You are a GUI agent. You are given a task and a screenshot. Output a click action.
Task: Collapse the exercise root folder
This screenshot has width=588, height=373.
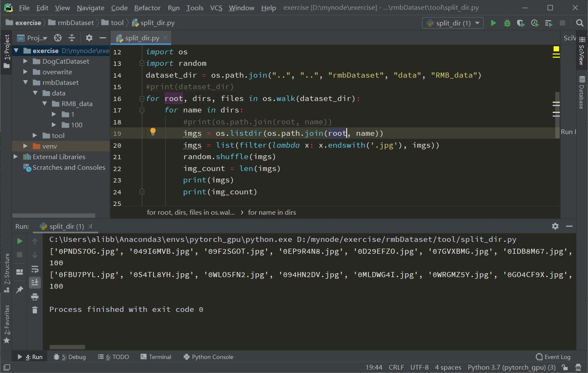(16, 50)
